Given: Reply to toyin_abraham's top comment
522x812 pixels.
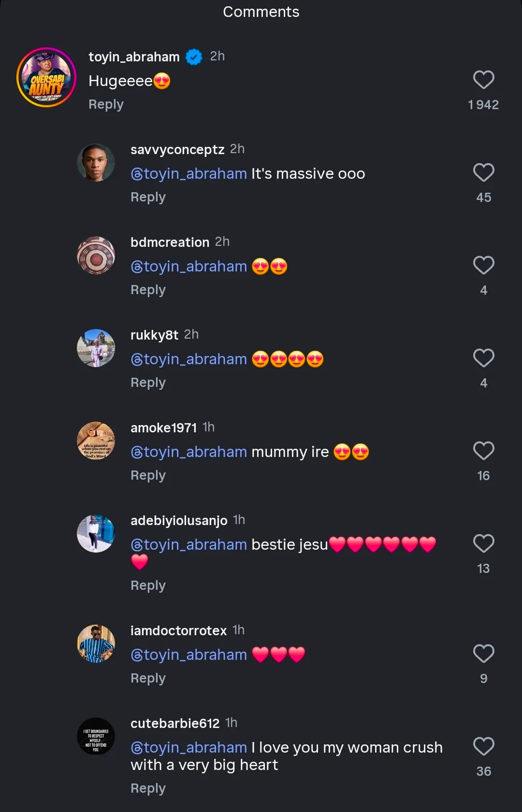Looking at the screenshot, I should click(x=106, y=104).
